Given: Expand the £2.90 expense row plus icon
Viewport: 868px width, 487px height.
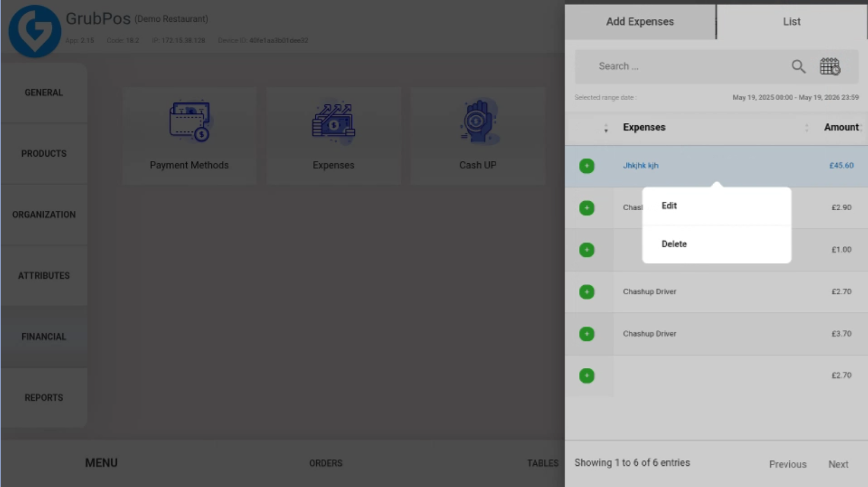Looking at the screenshot, I should [587, 208].
